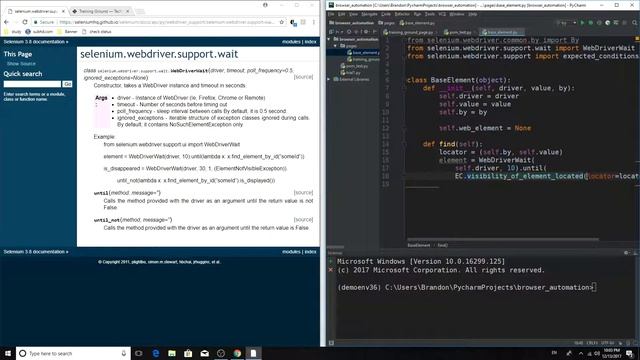Open the Chrome three-dot menu
The height and width of the screenshot is (360, 640).
(313, 22)
